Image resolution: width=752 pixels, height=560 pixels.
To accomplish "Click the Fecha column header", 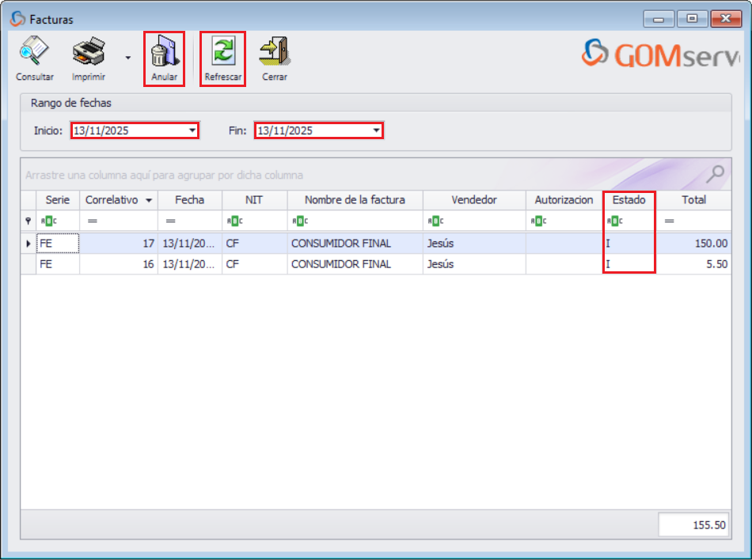I will pyautogui.click(x=189, y=199).
